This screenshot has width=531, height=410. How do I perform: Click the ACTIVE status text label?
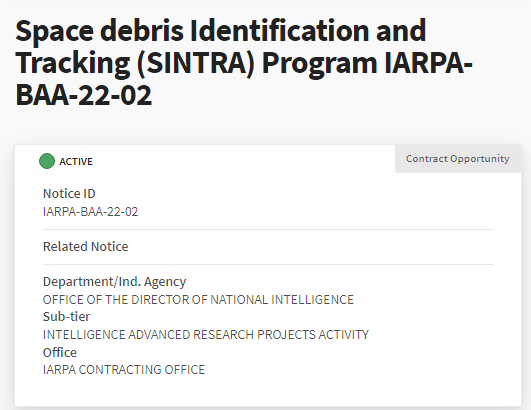pos(76,161)
